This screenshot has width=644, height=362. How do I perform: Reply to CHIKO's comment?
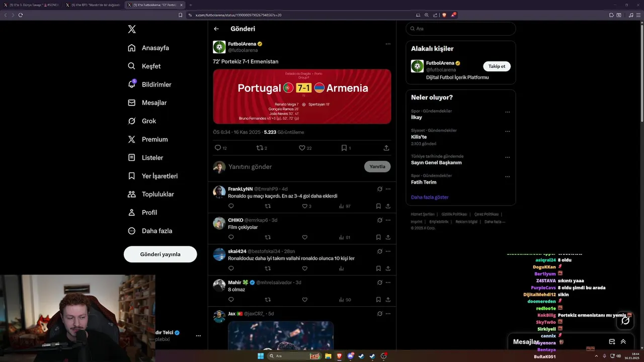(x=231, y=237)
